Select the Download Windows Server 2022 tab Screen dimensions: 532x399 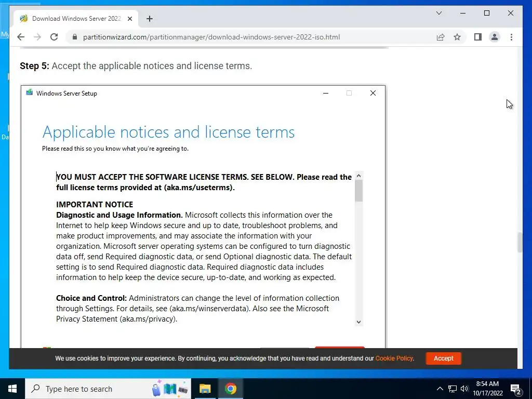point(76,19)
